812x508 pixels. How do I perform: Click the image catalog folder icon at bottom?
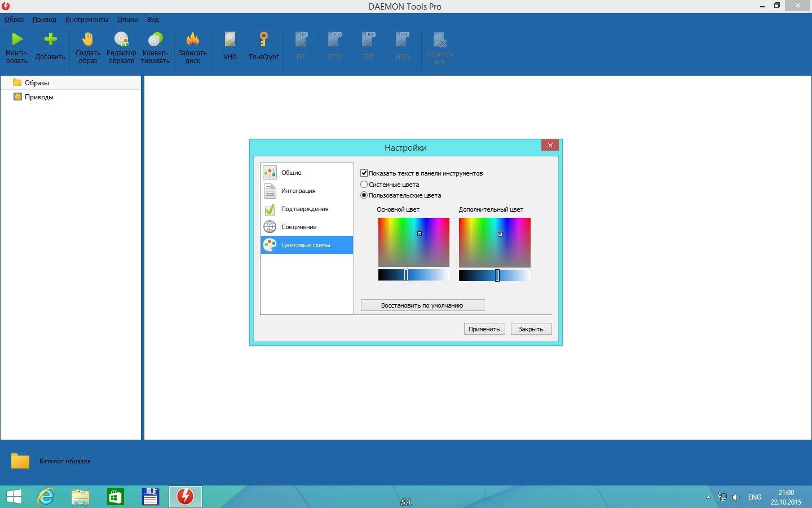20,461
